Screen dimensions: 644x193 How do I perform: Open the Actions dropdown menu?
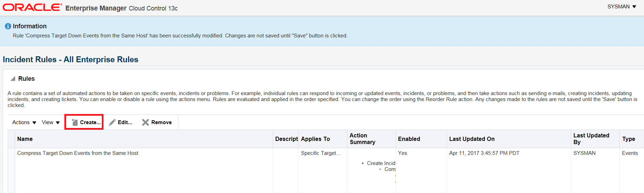pos(24,122)
